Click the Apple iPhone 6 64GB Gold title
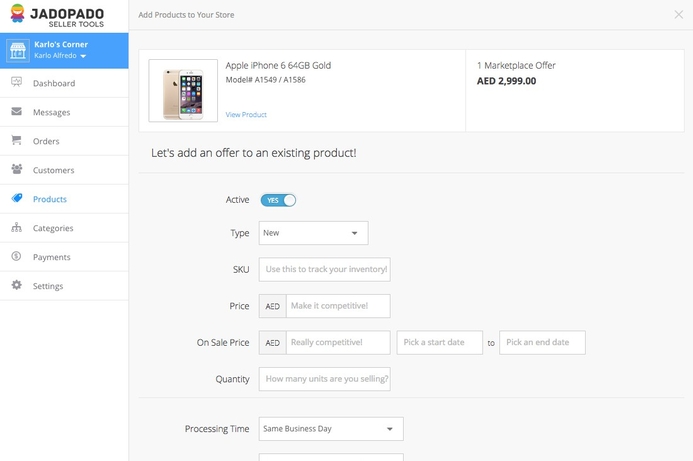 tap(278, 65)
